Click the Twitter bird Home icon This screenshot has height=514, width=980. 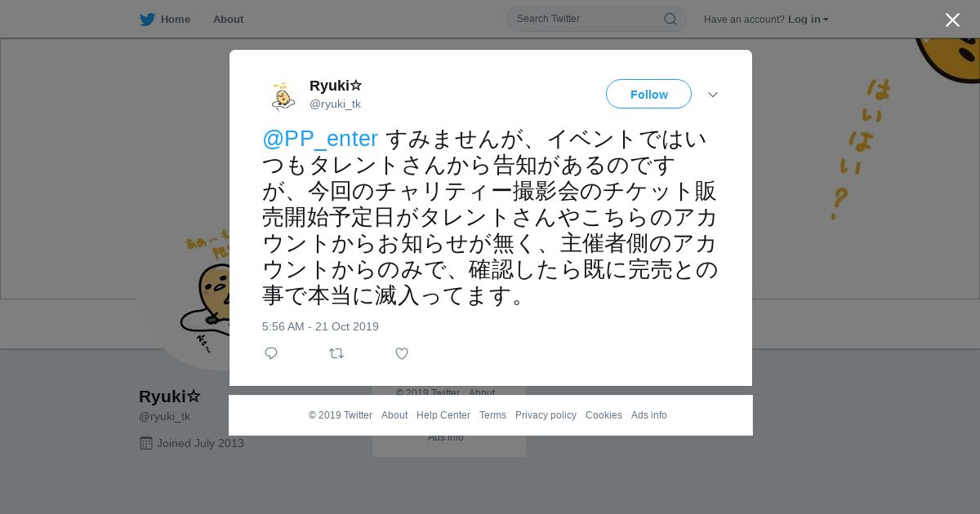[147, 19]
